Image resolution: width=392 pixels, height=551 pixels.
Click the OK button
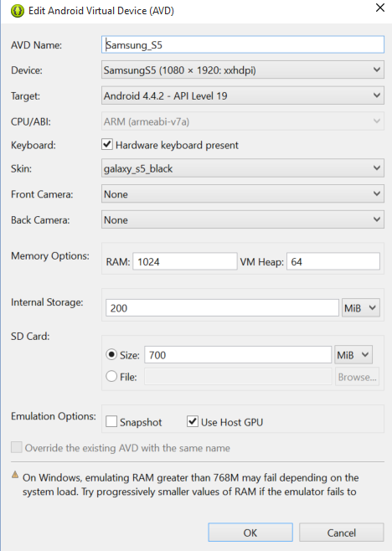[250, 533]
